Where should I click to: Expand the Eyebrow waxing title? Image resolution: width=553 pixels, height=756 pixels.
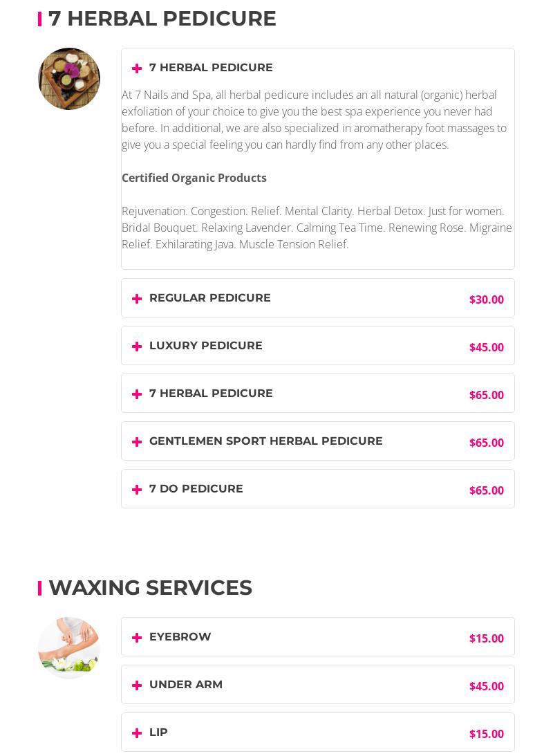[x=180, y=637]
